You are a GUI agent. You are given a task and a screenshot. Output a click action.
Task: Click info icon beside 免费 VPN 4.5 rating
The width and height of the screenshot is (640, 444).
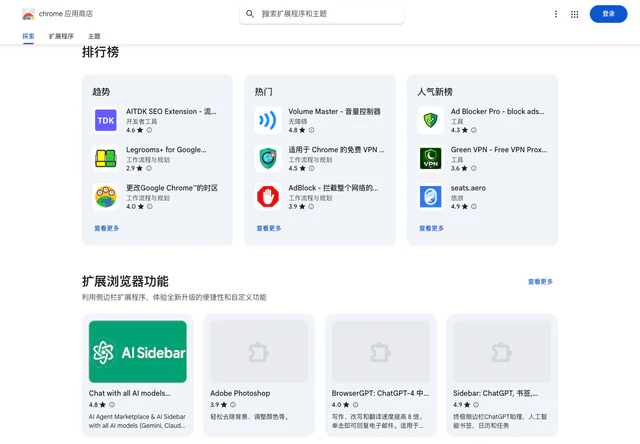tap(311, 168)
